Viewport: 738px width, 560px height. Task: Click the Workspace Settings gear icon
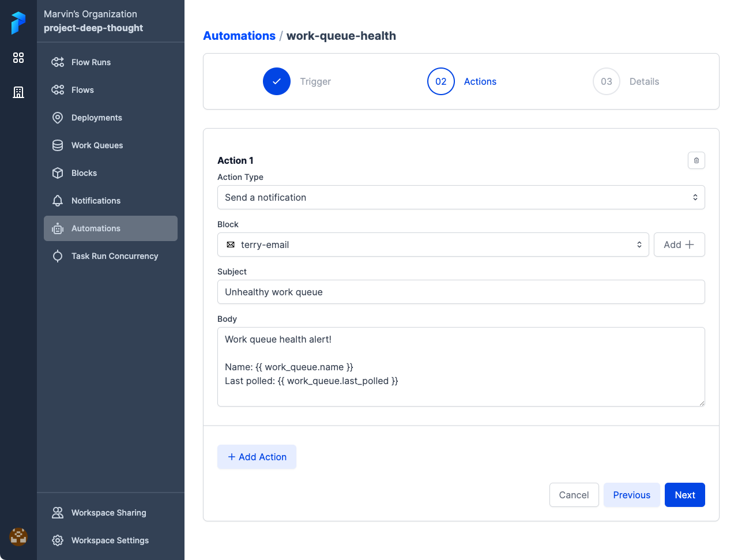point(58,540)
